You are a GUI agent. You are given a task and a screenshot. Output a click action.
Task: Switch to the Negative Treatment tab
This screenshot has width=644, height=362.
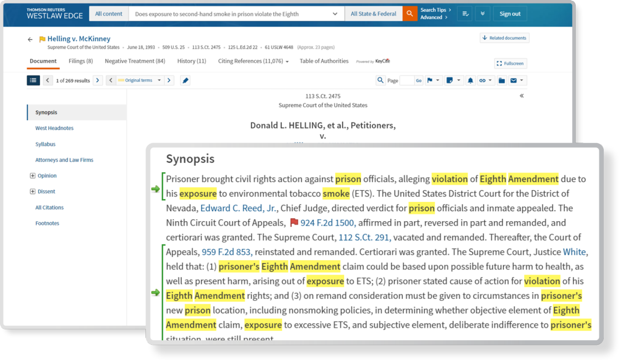click(135, 61)
